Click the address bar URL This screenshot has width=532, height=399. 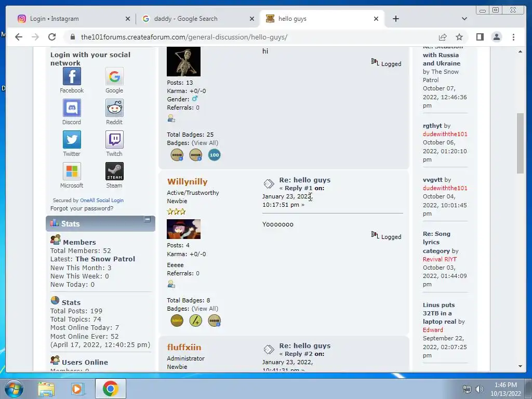(x=184, y=37)
